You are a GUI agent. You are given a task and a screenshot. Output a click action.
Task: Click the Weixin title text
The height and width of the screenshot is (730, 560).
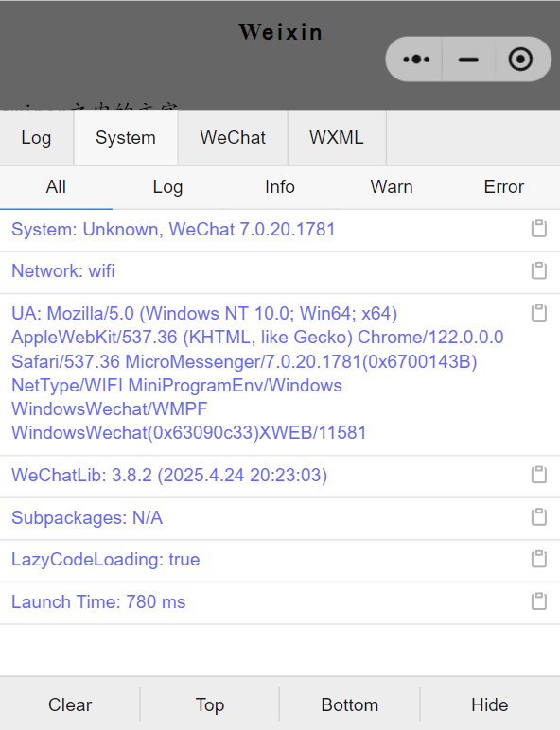[x=280, y=32]
